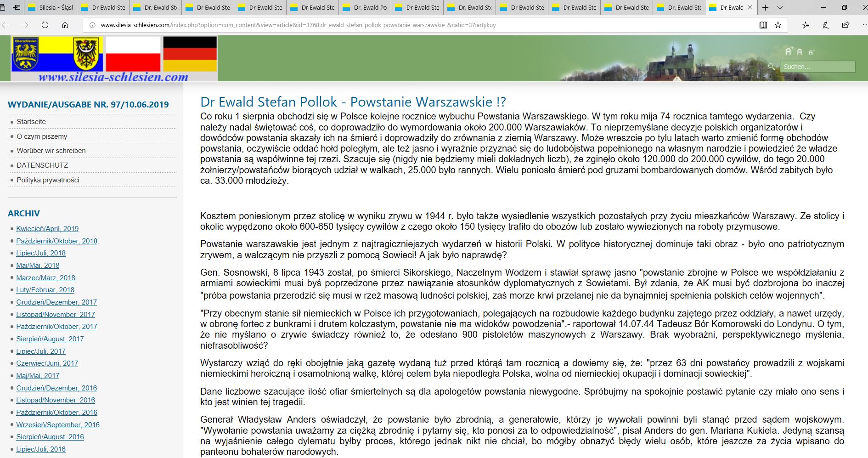
Task: Click the Polish white-red flag image
Action: click(133, 54)
